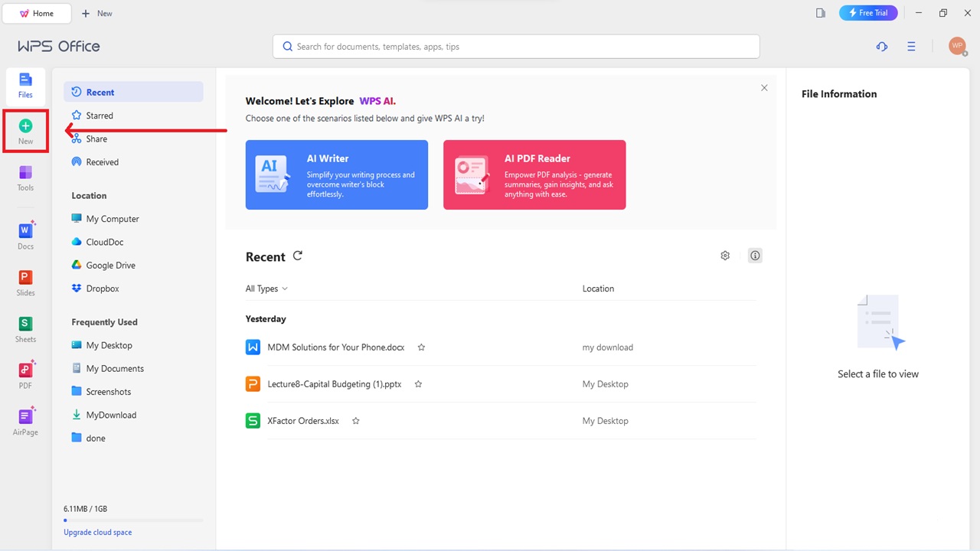980x551 pixels.
Task: Refresh the Recent files list
Action: 297,256
